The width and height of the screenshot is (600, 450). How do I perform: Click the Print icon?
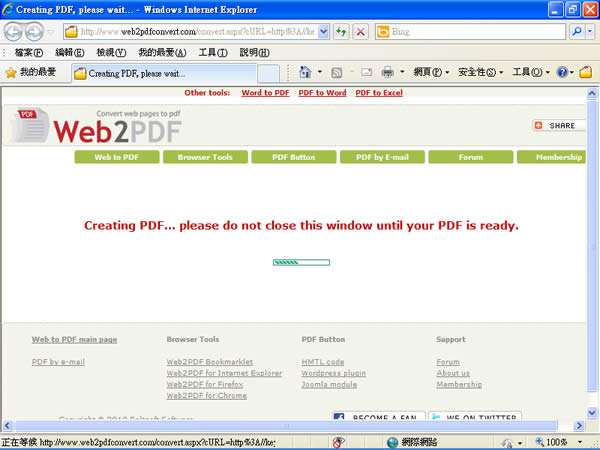(388, 72)
